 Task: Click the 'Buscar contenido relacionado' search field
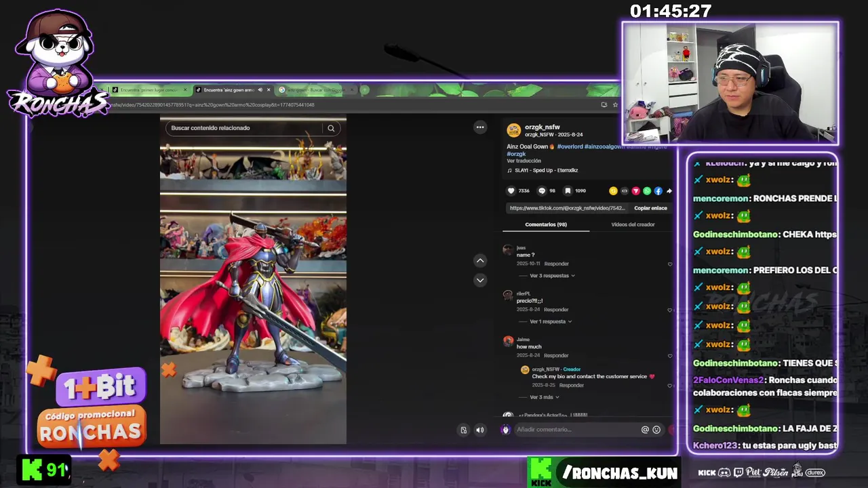(244, 128)
